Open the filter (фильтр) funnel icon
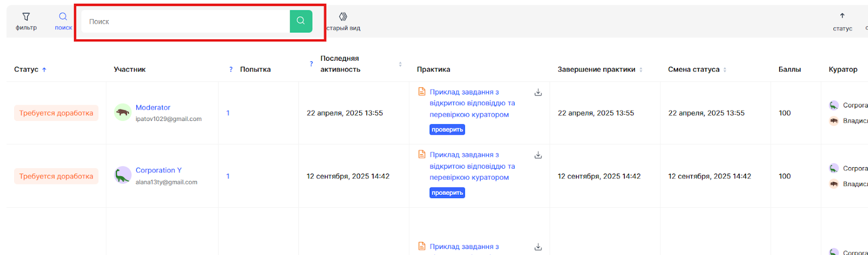This screenshot has height=255, width=868. point(26,17)
